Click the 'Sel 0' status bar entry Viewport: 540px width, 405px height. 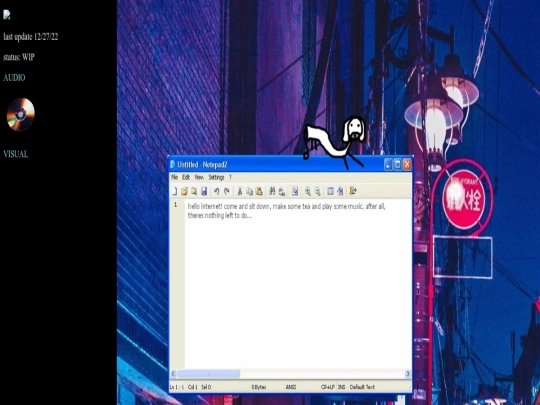(x=206, y=387)
